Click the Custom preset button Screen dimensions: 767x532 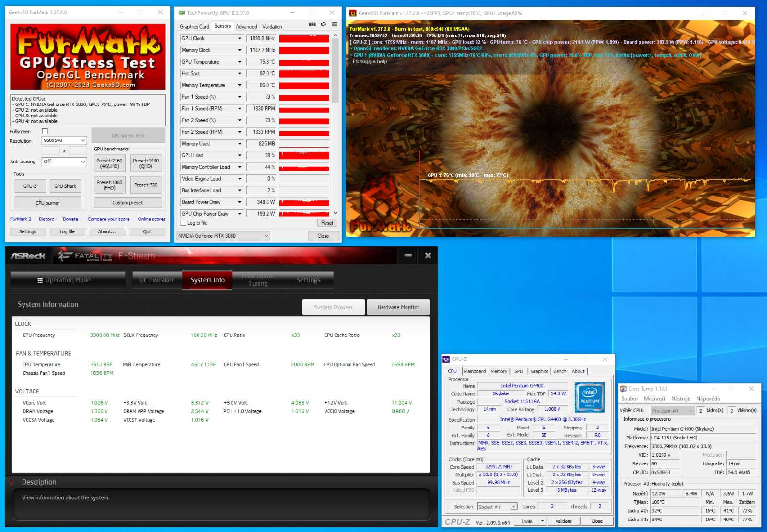tap(128, 203)
